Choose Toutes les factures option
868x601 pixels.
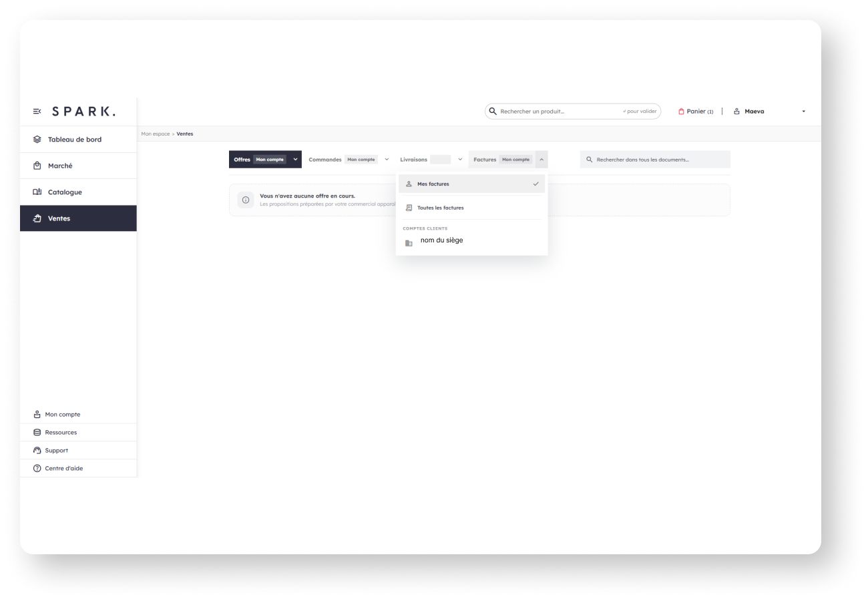pos(471,208)
